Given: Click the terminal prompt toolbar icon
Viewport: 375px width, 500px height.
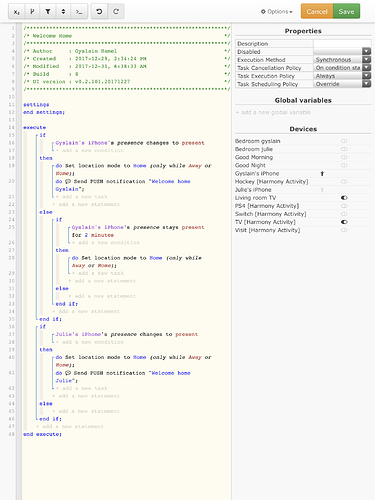Looking at the screenshot, I should (x=79, y=12).
